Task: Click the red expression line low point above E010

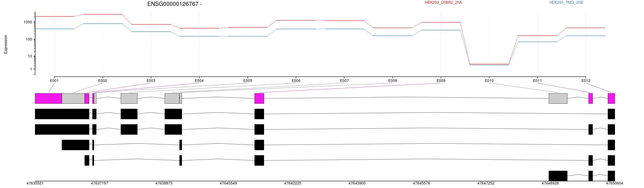Action: (x=489, y=64)
